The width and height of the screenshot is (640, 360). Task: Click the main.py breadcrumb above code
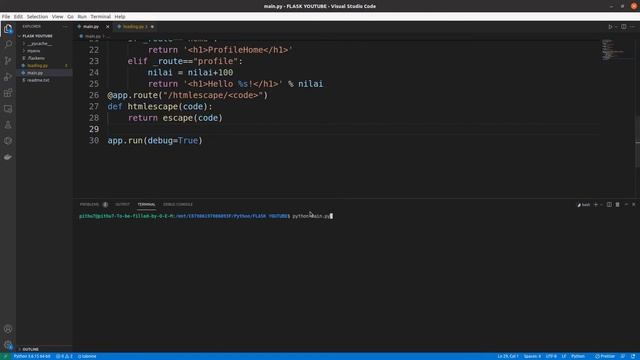tap(92, 36)
